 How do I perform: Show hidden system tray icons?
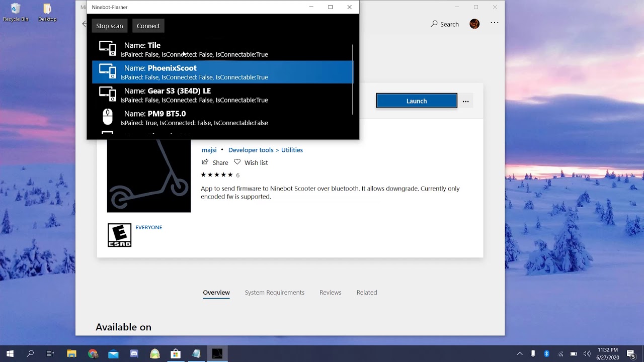click(520, 354)
